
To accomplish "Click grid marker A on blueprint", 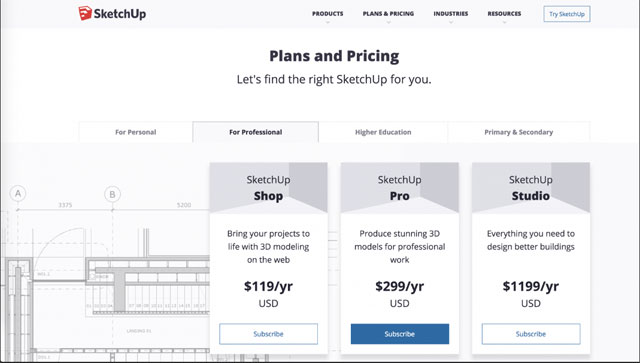I will (18, 194).
